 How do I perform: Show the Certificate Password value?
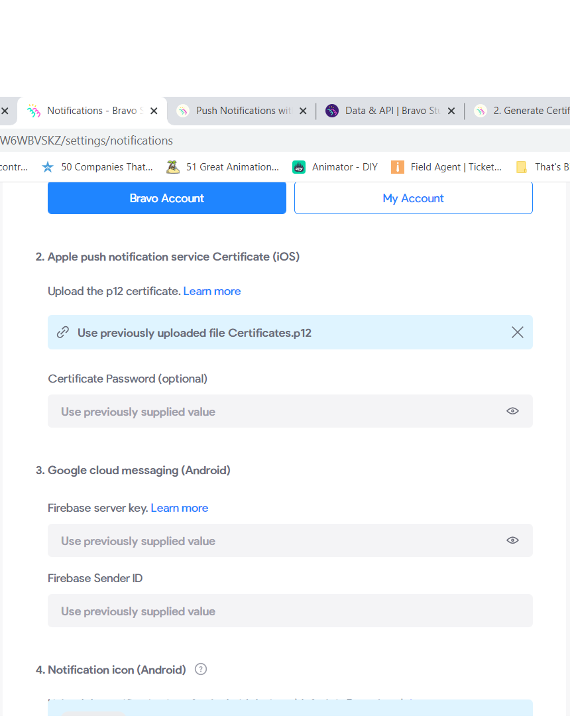[512, 411]
